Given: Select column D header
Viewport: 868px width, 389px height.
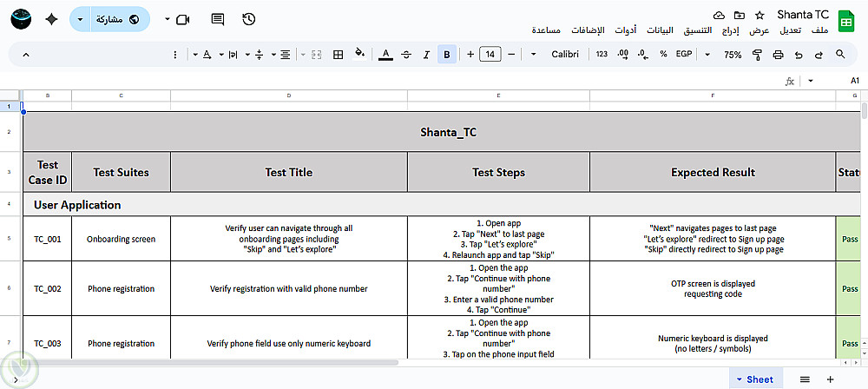Looking at the screenshot, I should tap(289, 96).
